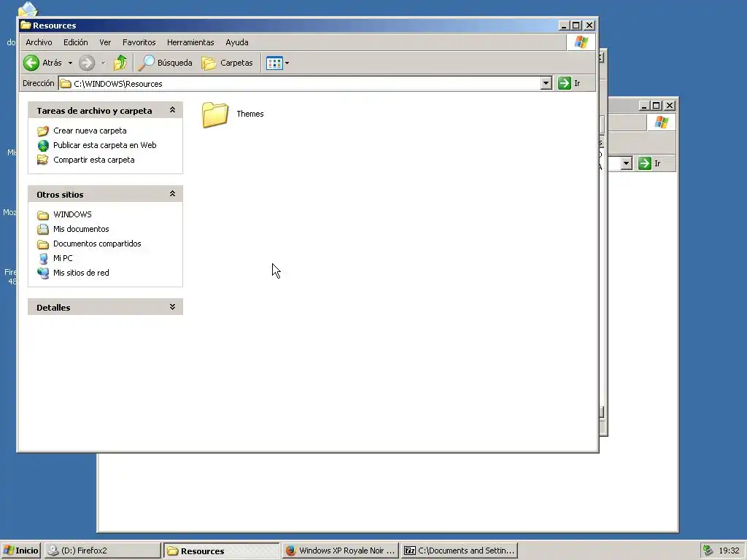Click the clock showing 19:32
747x560 pixels.
tap(729, 551)
